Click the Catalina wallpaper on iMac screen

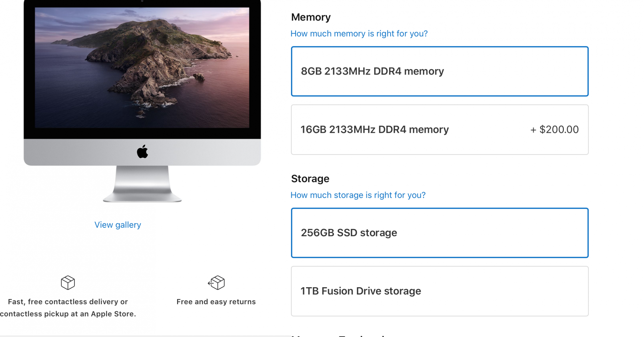[x=142, y=68]
